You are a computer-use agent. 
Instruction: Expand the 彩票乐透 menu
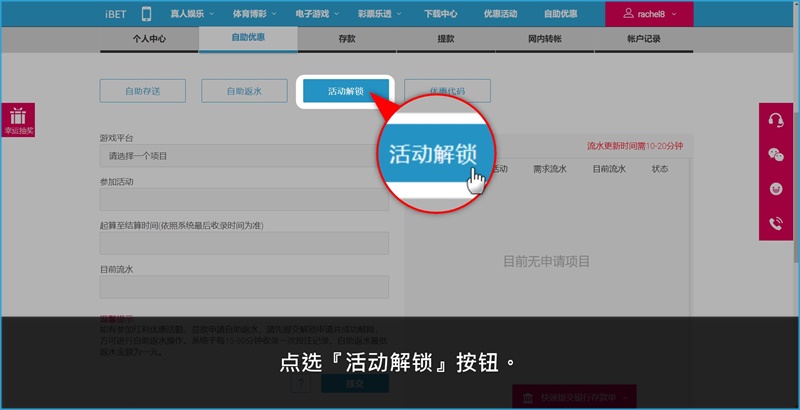click(379, 14)
